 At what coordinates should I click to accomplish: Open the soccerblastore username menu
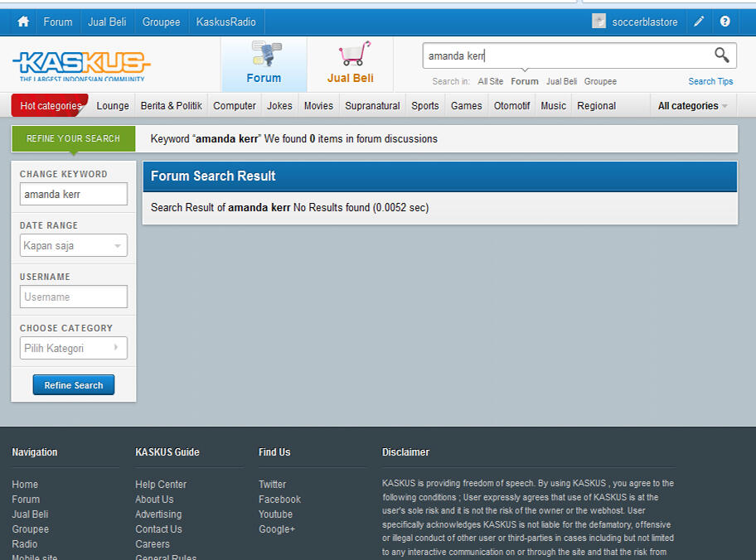click(645, 22)
